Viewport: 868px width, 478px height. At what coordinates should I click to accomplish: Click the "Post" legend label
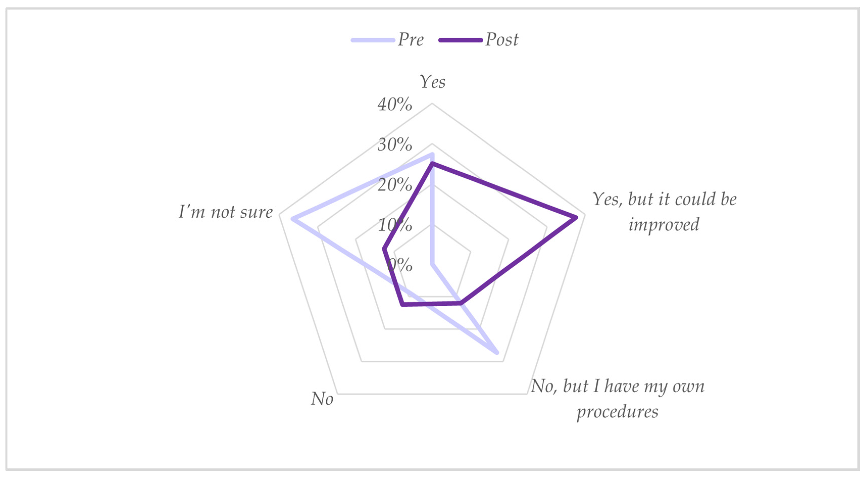(x=502, y=40)
